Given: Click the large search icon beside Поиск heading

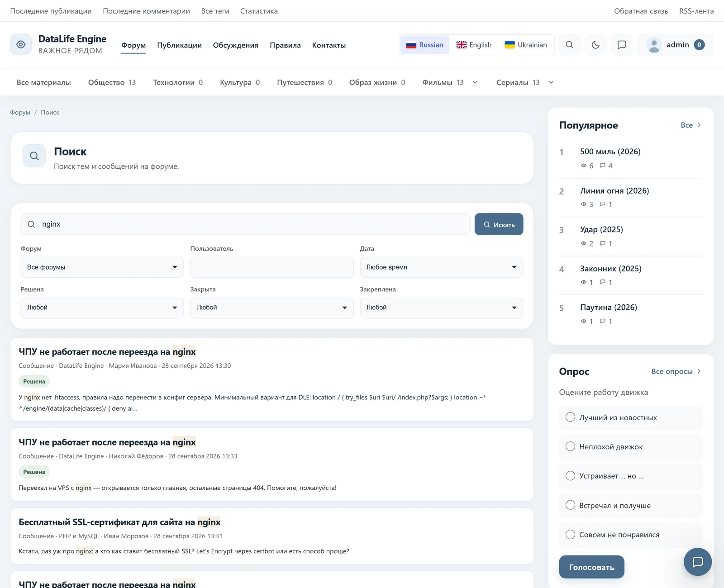Looking at the screenshot, I should coord(34,156).
